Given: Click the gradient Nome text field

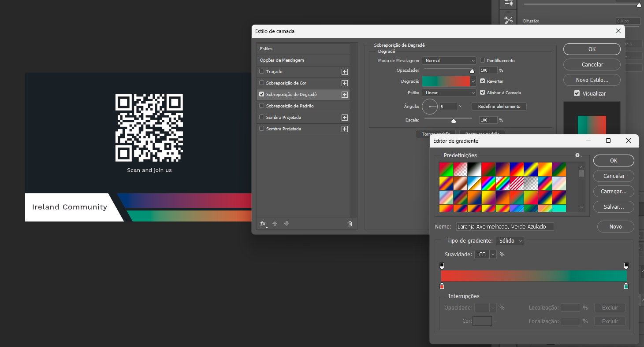Looking at the screenshot, I should point(505,227).
